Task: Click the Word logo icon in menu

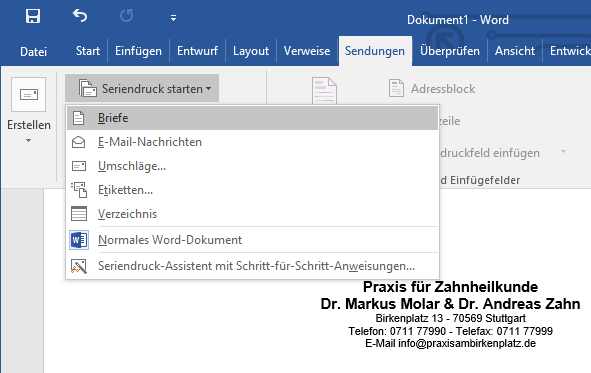Action: pos(79,240)
